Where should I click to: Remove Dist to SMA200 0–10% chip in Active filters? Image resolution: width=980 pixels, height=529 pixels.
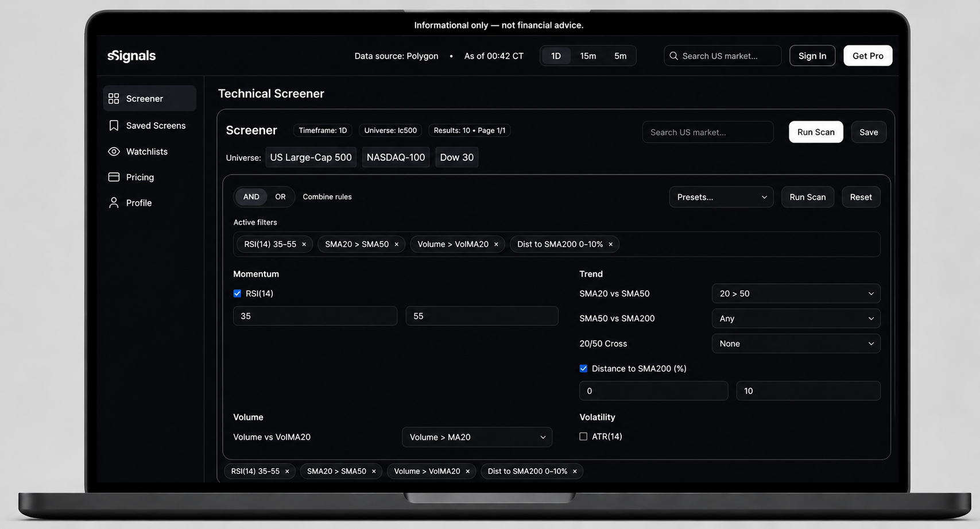[x=610, y=245]
